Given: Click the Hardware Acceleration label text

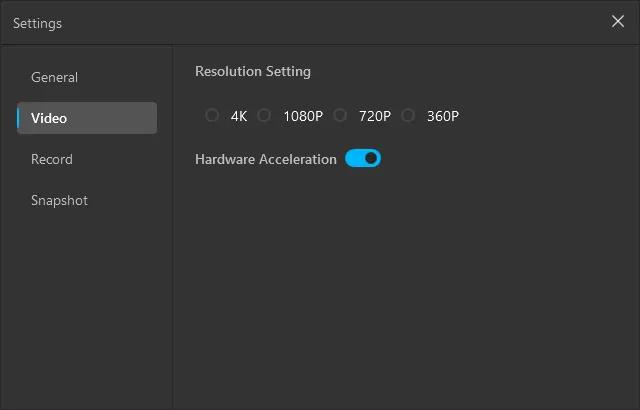Looking at the screenshot, I should [266, 159].
